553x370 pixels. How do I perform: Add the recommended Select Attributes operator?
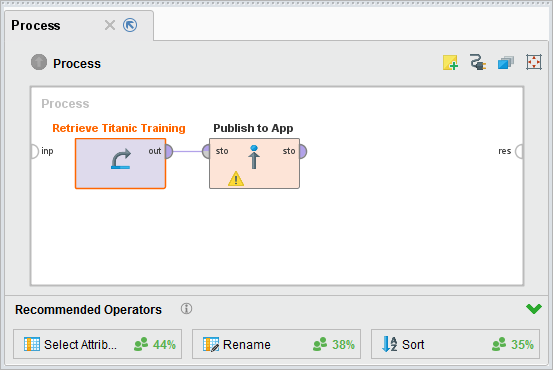coord(97,344)
